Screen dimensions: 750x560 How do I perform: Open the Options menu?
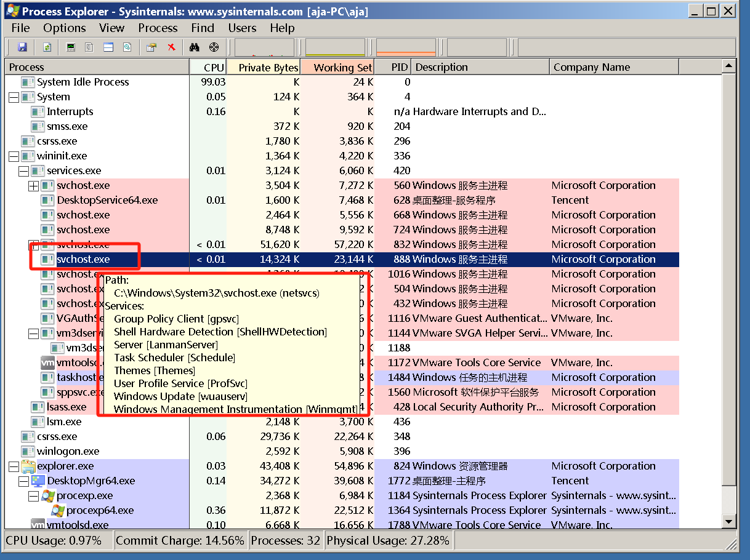pos(65,28)
